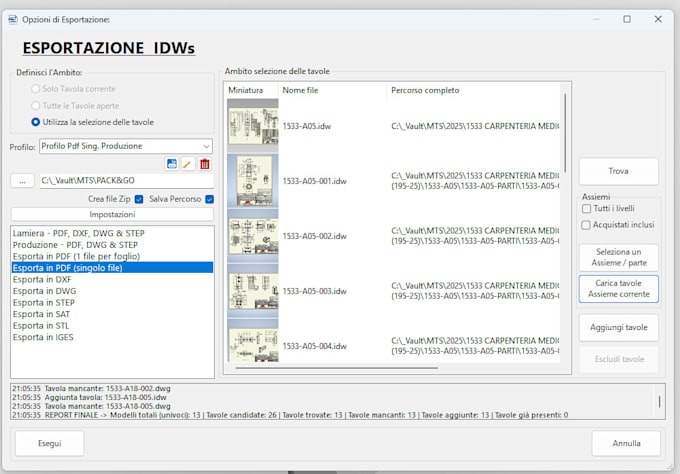Click the table list horizontal scrollbar
This screenshot has height=474, width=680.
(337, 368)
